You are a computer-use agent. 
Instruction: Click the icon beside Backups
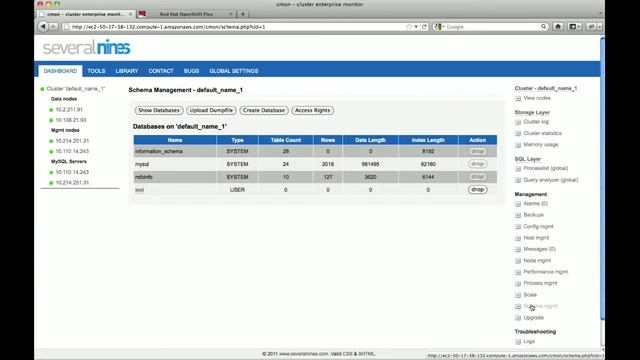point(518,215)
